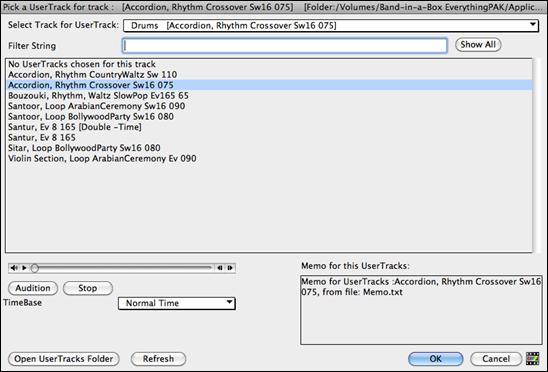
Task: Click the Stop button
Action: (x=88, y=288)
